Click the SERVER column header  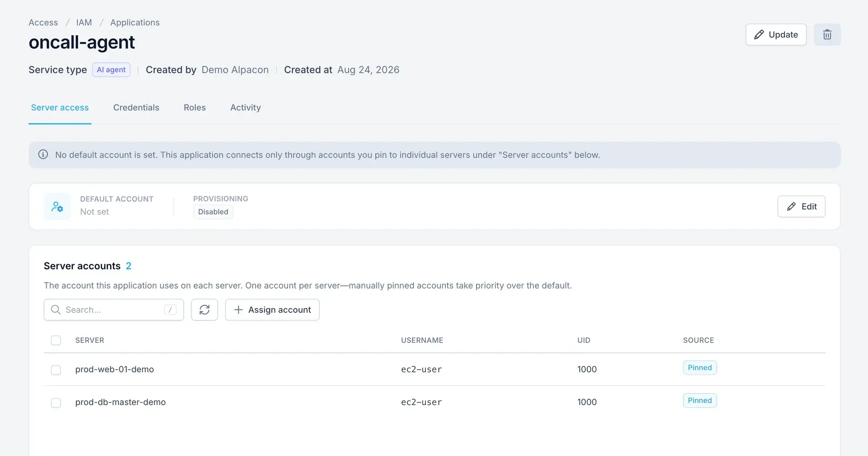(90, 340)
